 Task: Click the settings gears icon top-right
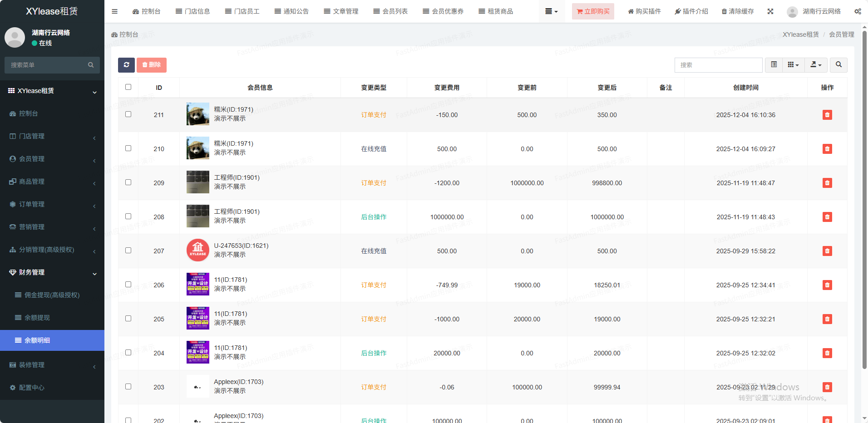857,11
